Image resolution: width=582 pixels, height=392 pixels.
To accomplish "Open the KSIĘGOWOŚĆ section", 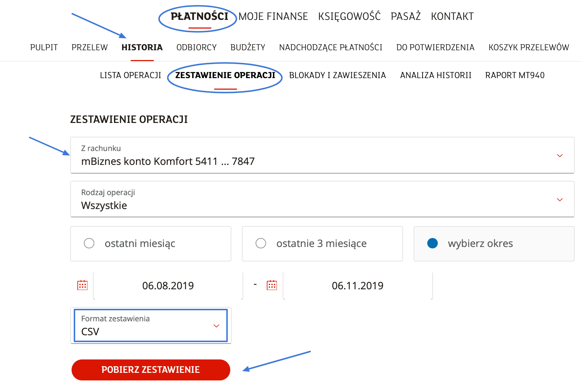I will (x=349, y=16).
